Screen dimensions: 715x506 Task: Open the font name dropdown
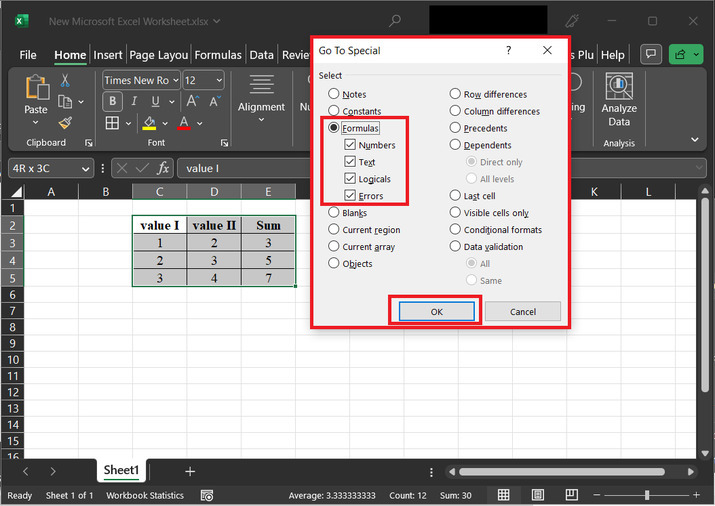pyautogui.click(x=175, y=80)
